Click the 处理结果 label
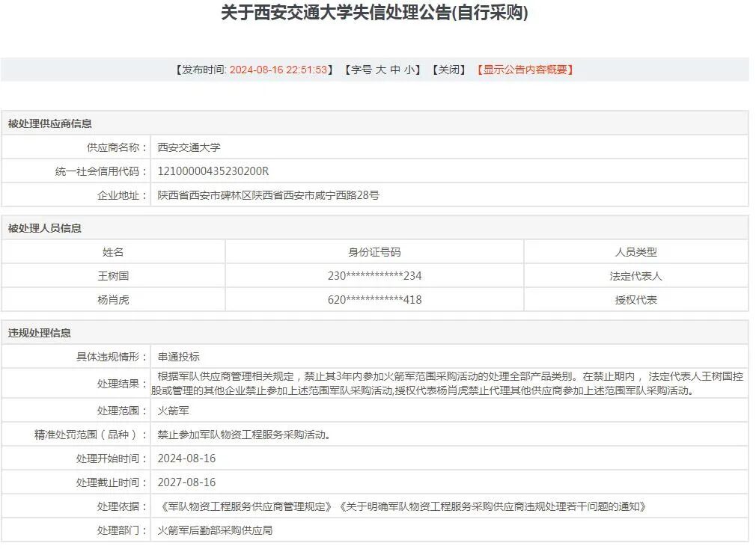The width and height of the screenshot is (756, 549). coord(122,384)
